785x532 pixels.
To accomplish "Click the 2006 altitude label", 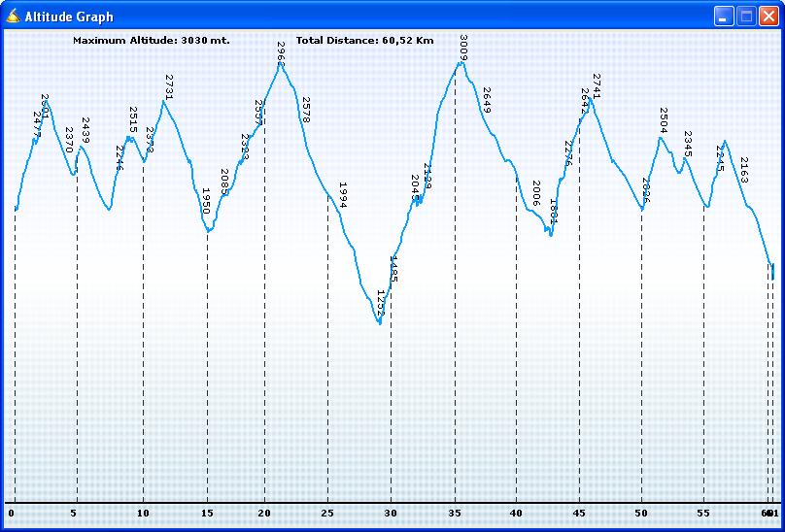I will (x=536, y=193).
